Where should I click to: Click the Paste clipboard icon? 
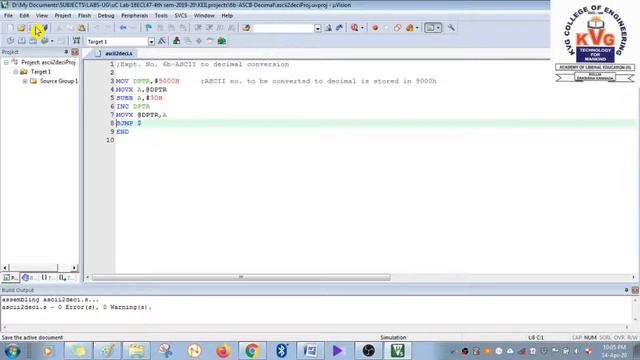click(82, 28)
